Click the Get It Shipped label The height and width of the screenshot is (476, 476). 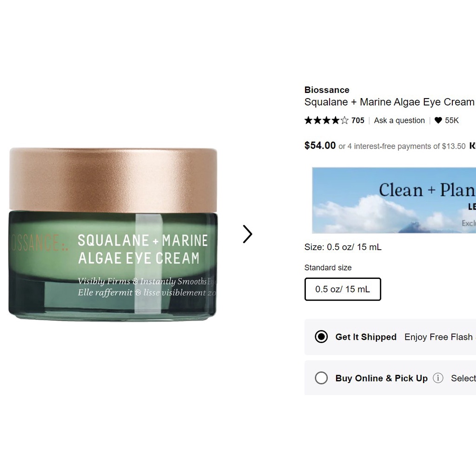coord(366,337)
